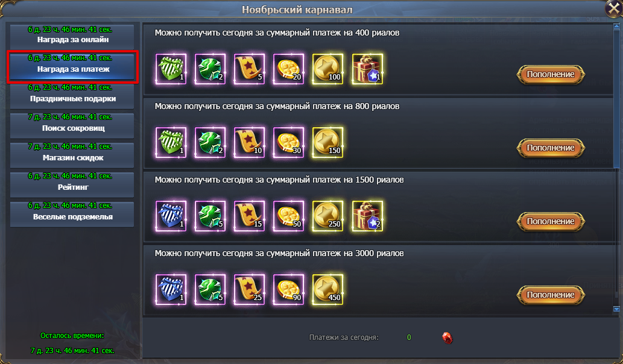
Task: Open the Поиск сокровищ section
Action: [72, 125]
